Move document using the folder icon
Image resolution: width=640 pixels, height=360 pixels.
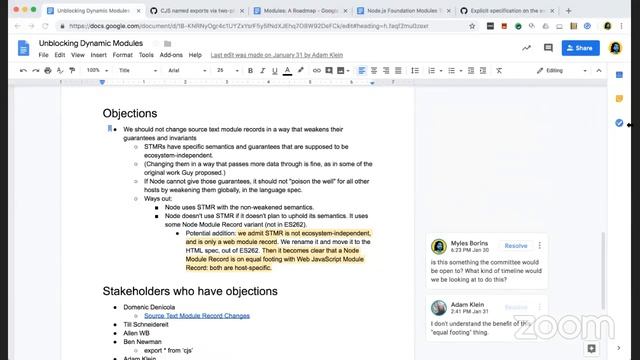[x=167, y=44]
